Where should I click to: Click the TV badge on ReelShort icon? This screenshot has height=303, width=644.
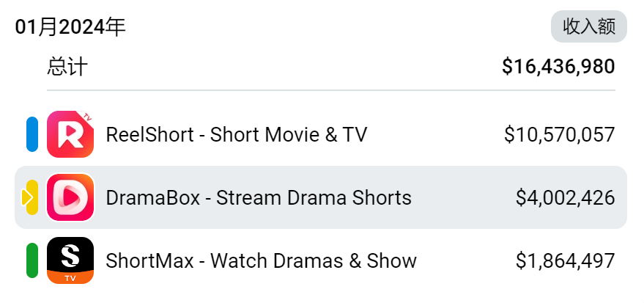coord(86,117)
